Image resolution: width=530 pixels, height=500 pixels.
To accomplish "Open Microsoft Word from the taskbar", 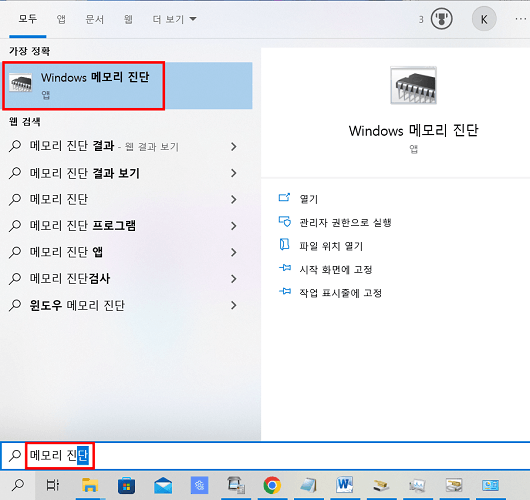I will coord(345,485).
